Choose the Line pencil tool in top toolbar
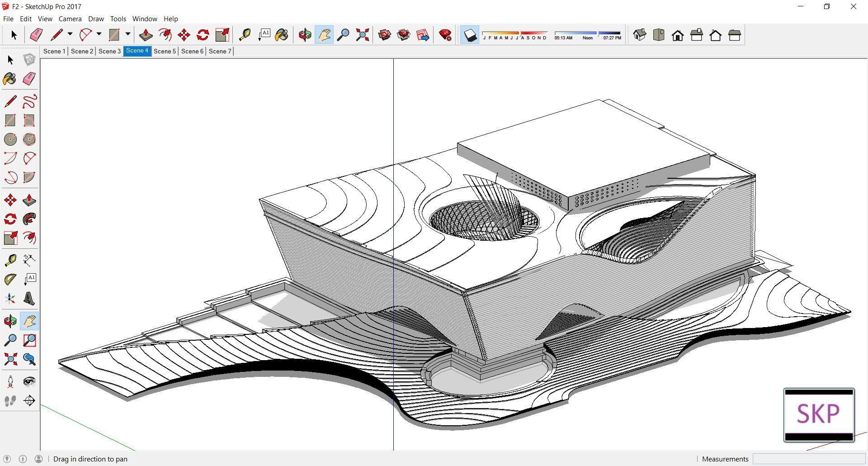The width and height of the screenshot is (868, 466). (x=57, y=35)
